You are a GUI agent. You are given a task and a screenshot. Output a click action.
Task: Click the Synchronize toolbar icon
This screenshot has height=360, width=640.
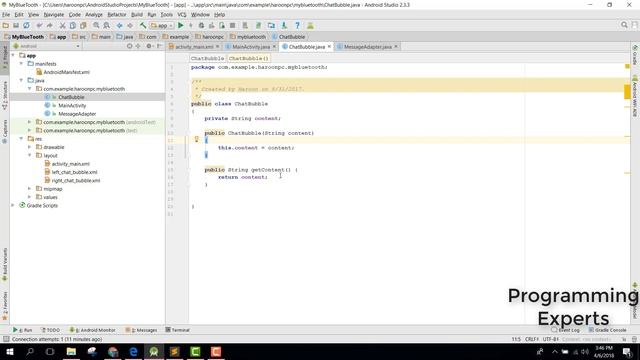pos(26,25)
